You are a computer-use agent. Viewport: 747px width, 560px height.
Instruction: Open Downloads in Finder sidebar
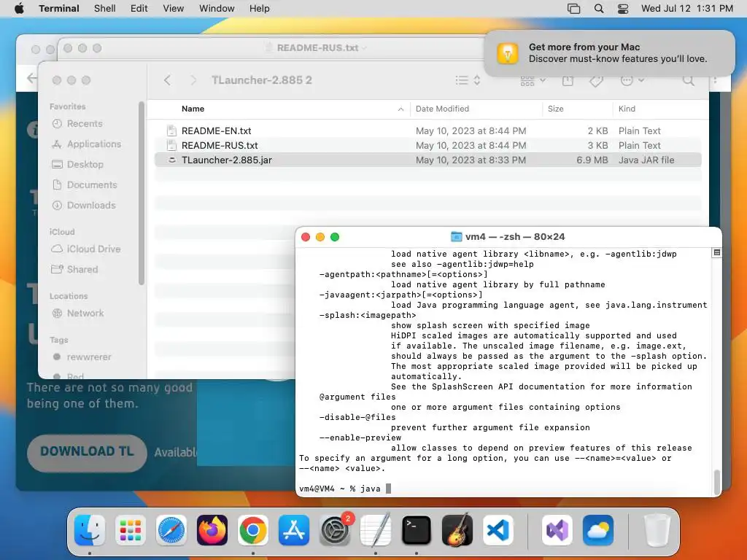pyautogui.click(x=84, y=205)
